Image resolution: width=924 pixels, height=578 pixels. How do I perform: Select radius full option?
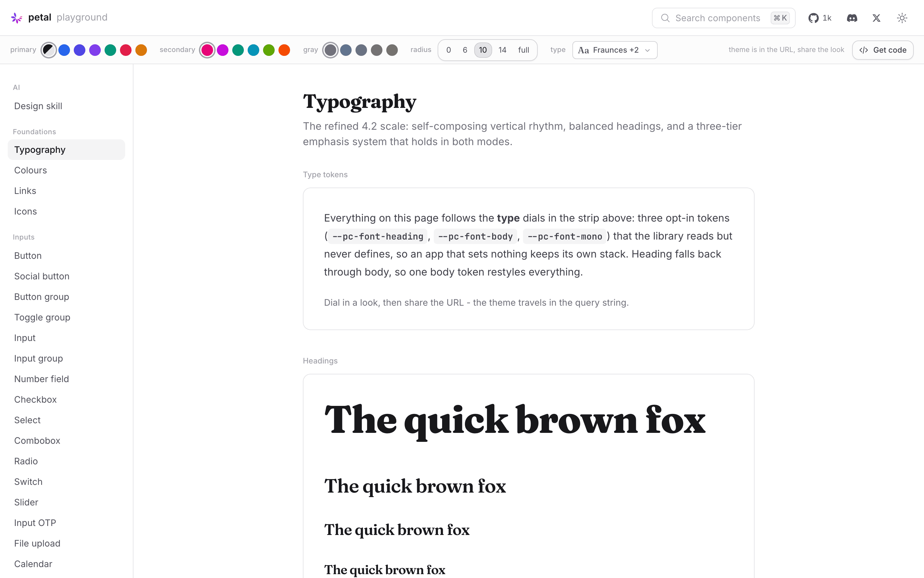[524, 50]
